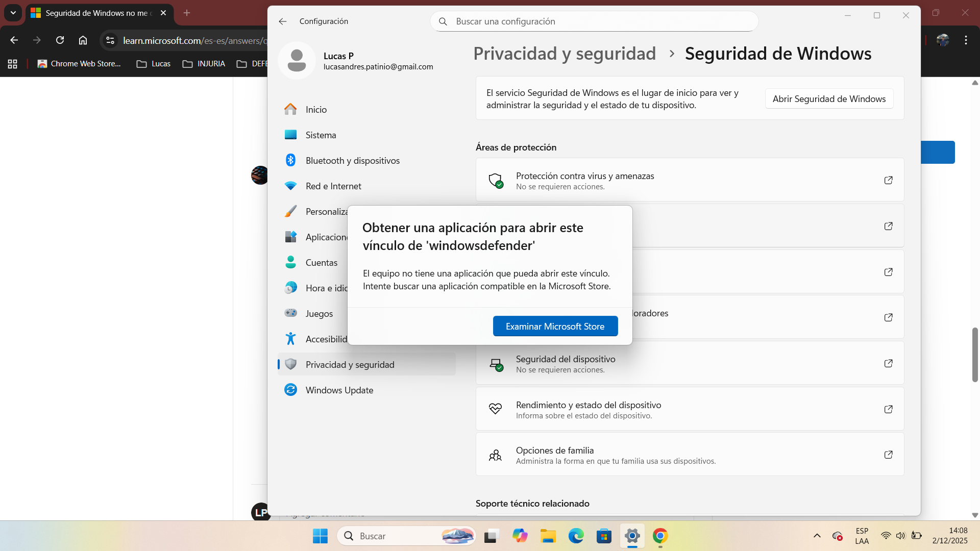Image resolution: width=980 pixels, height=551 pixels.
Task: Open Protección contra virus y amenazas external link
Action: coord(888,180)
